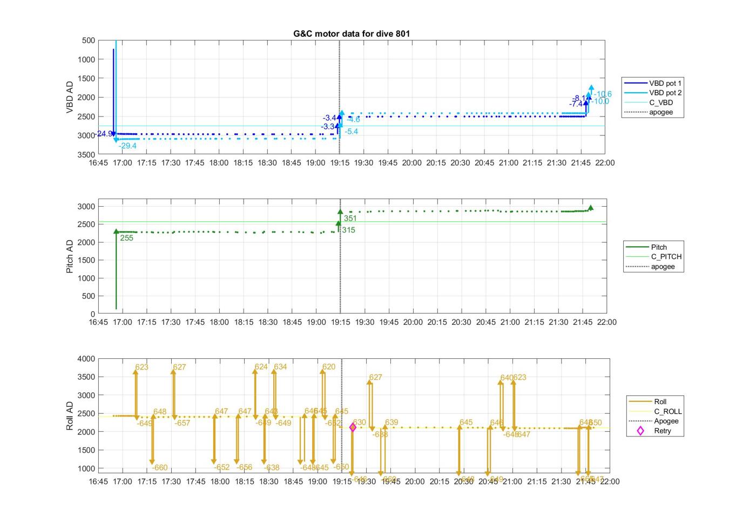Image resolution: width=756 pixels, height=532 pixels.
Task: Click the '-657' annotation in the Roll plot
Action: [x=183, y=423]
